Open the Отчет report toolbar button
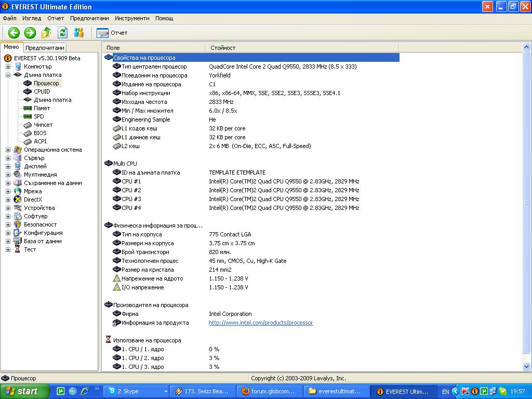 point(112,33)
